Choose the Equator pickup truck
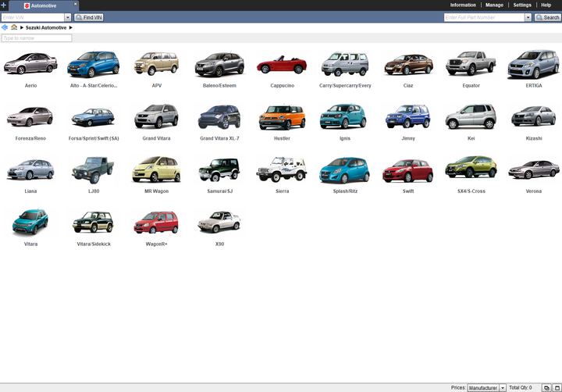 click(x=471, y=63)
